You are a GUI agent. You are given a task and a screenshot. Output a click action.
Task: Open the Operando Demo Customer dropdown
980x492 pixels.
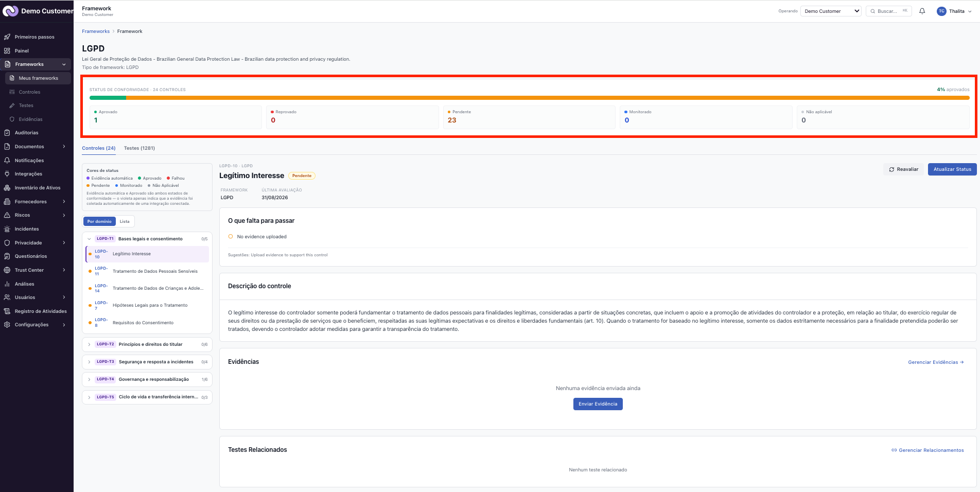831,11
